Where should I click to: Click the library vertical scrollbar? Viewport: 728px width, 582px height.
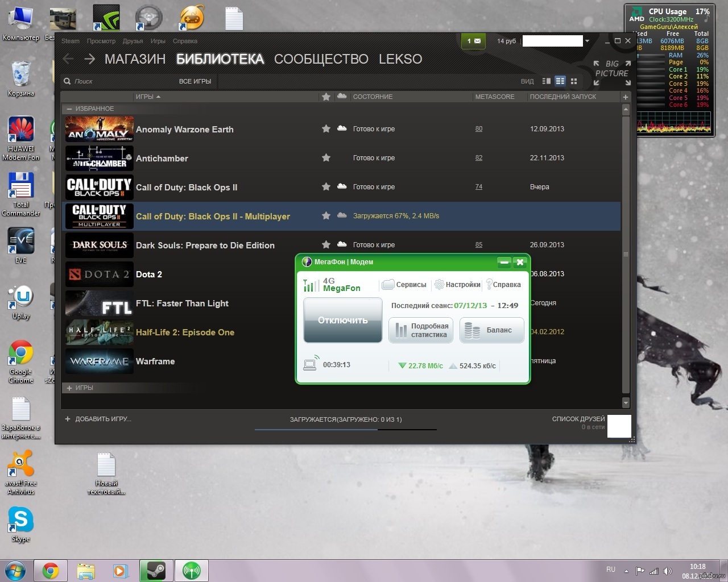pyautogui.click(x=626, y=256)
